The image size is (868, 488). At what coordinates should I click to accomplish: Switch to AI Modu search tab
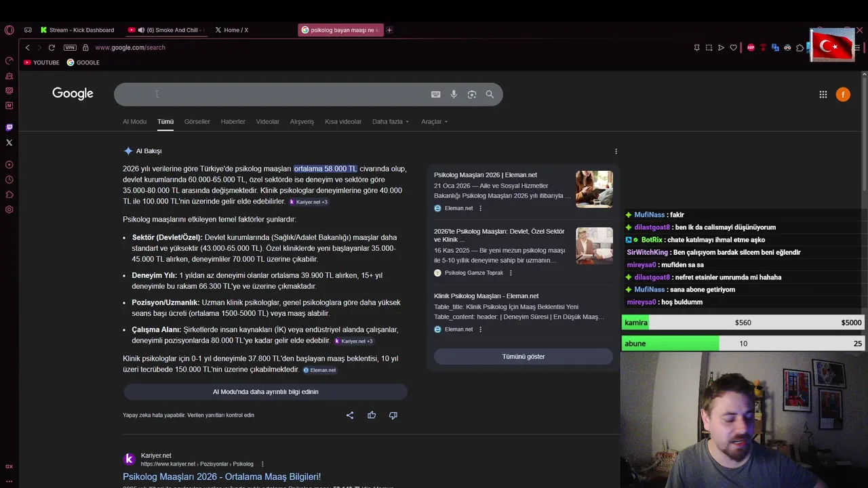pos(134,122)
